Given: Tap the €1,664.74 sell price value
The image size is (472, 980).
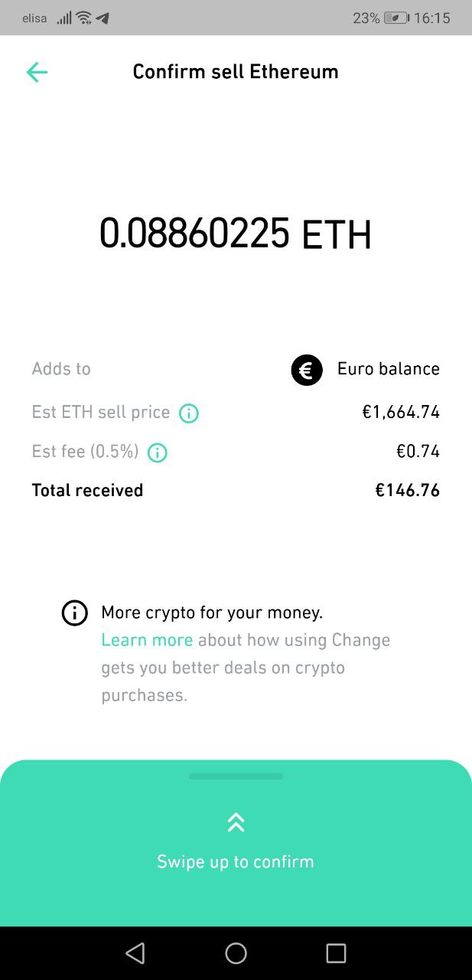Looking at the screenshot, I should point(401,413).
